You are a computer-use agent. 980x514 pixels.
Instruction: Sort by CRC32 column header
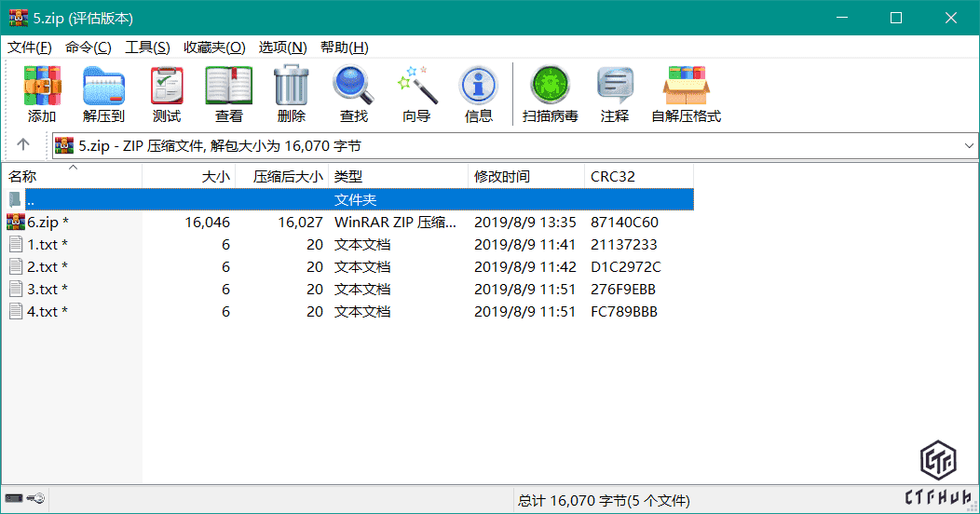[x=612, y=176]
